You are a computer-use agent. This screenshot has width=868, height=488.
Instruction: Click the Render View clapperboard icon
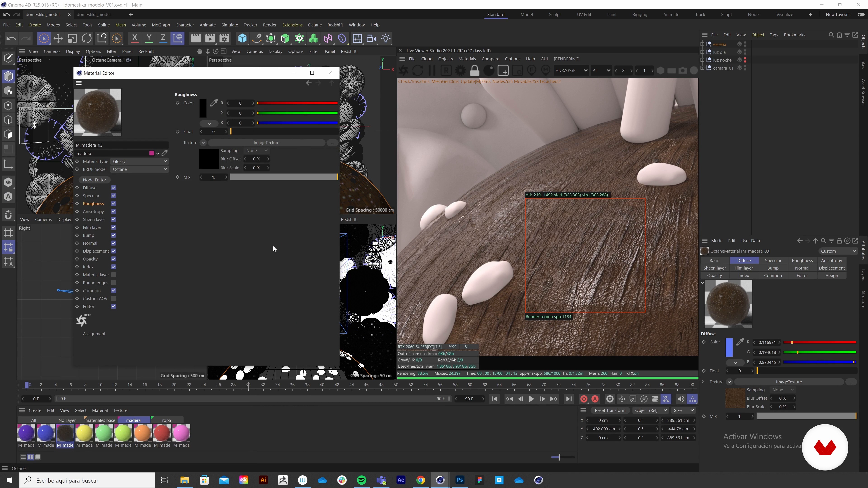pyautogui.click(x=196, y=38)
